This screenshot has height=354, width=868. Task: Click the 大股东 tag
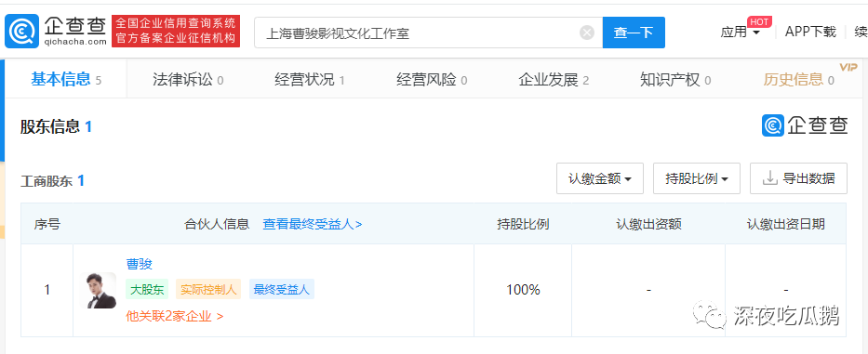[147, 289]
